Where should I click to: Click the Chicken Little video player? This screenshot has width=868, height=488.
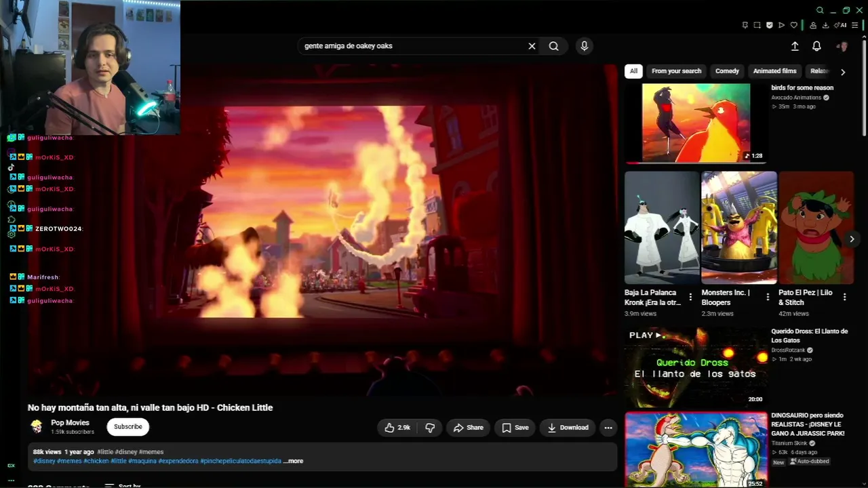[323, 230]
